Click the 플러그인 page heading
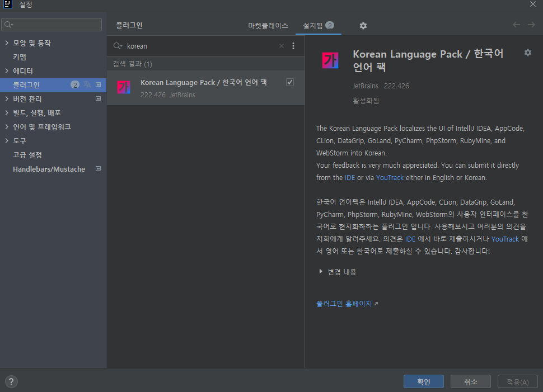 [129, 25]
